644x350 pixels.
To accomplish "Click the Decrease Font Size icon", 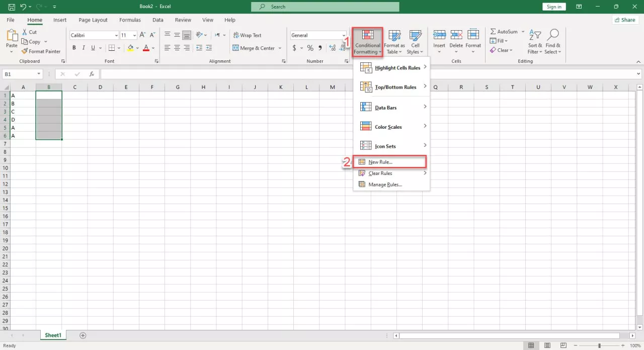I will point(152,35).
